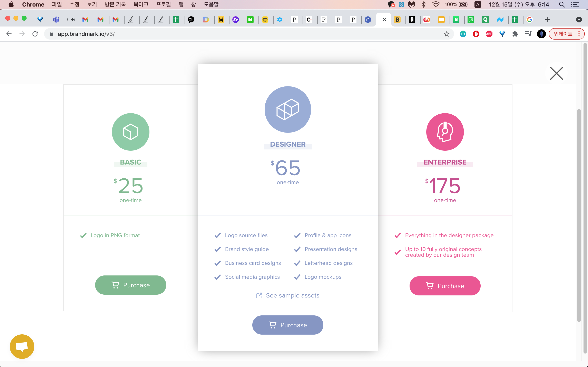Open the 보기 menu in menu bar
Screen dimensions: 588x367
92,4
